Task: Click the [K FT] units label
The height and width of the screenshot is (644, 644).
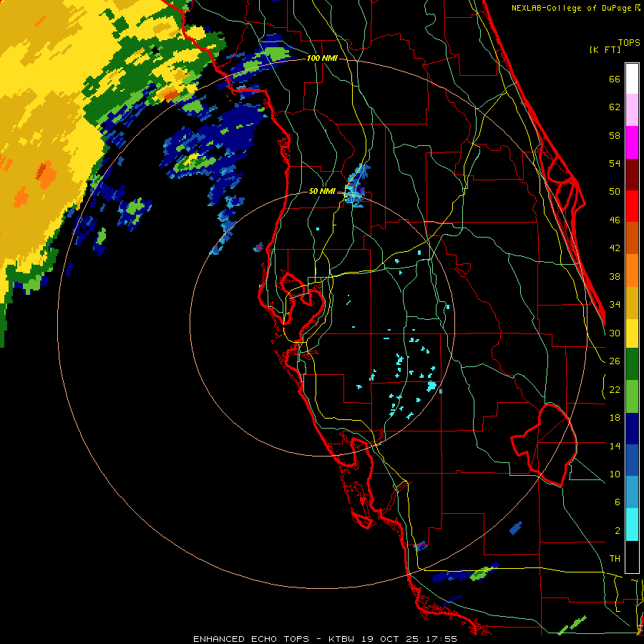Action: 605,49
